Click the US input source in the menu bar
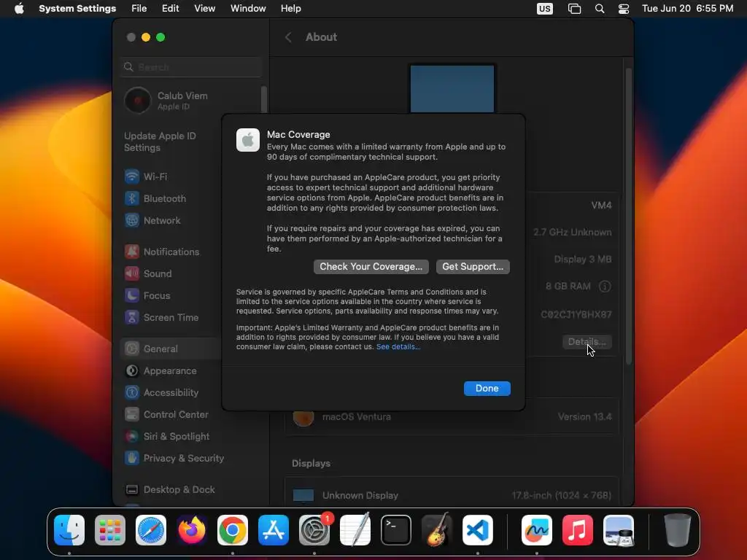 (x=544, y=9)
